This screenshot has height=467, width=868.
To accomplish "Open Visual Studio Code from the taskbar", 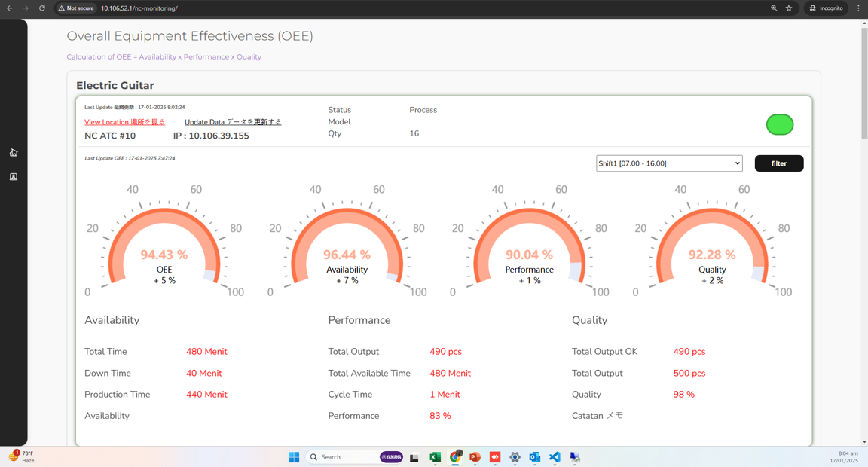I will 555,457.
